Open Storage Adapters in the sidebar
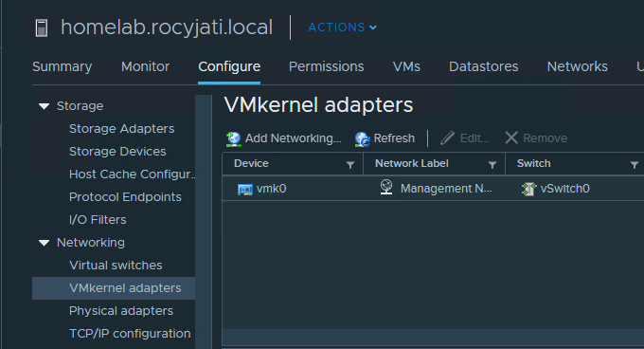The image size is (644, 349). click(121, 129)
